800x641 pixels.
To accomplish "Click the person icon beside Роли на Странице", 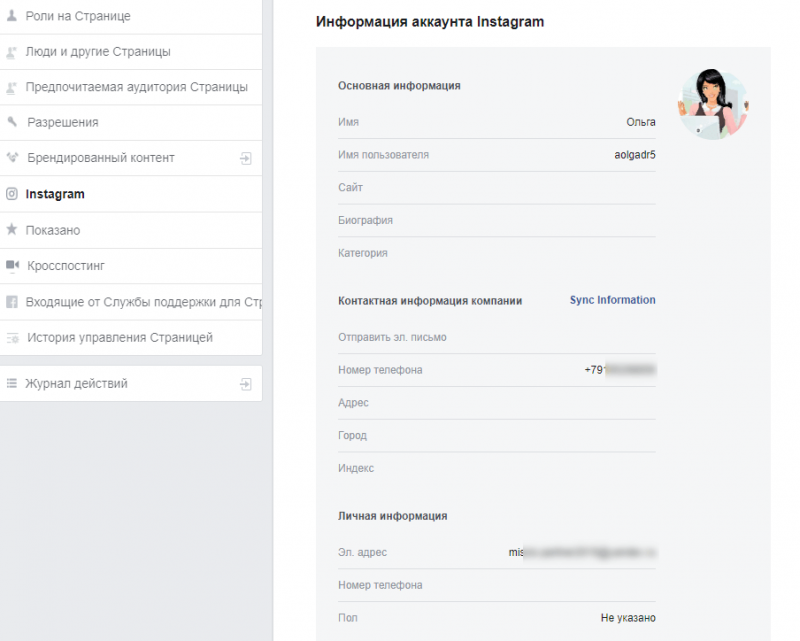I will point(12,16).
